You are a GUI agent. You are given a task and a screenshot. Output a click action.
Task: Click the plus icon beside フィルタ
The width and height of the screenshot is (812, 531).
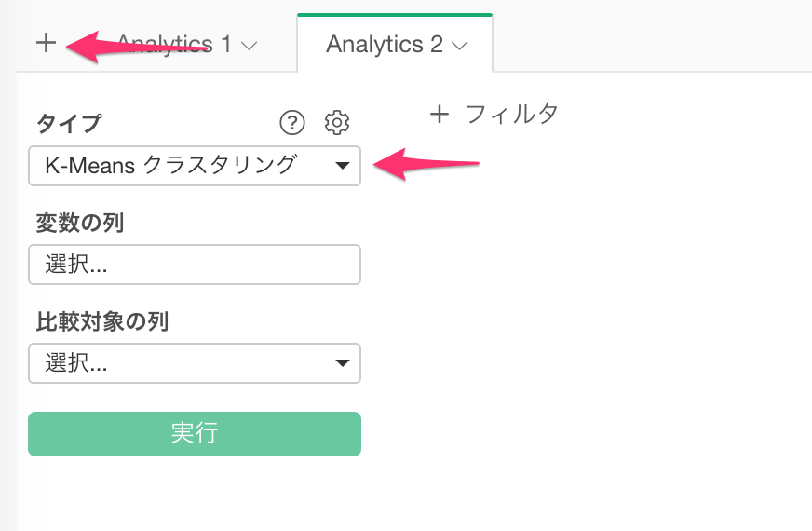(440, 114)
